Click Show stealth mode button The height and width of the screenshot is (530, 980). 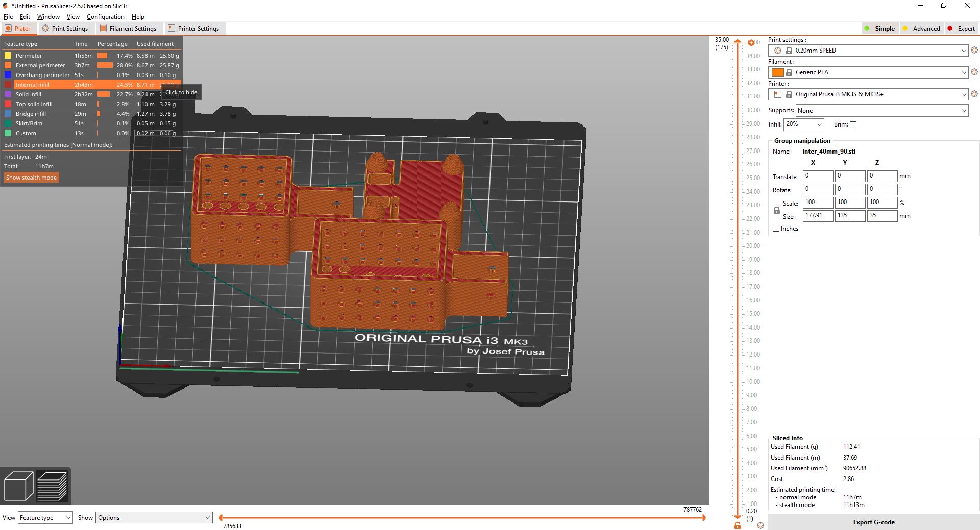(x=32, y=178)
